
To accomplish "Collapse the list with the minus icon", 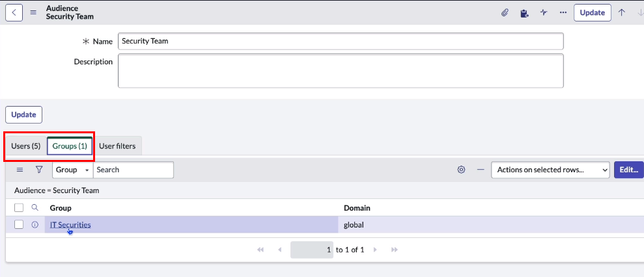I will (481, 170).
